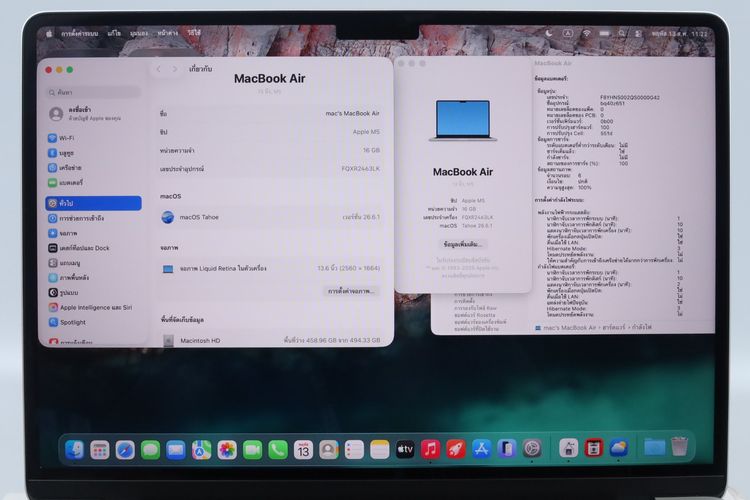Open Music app in Dock

430,449
